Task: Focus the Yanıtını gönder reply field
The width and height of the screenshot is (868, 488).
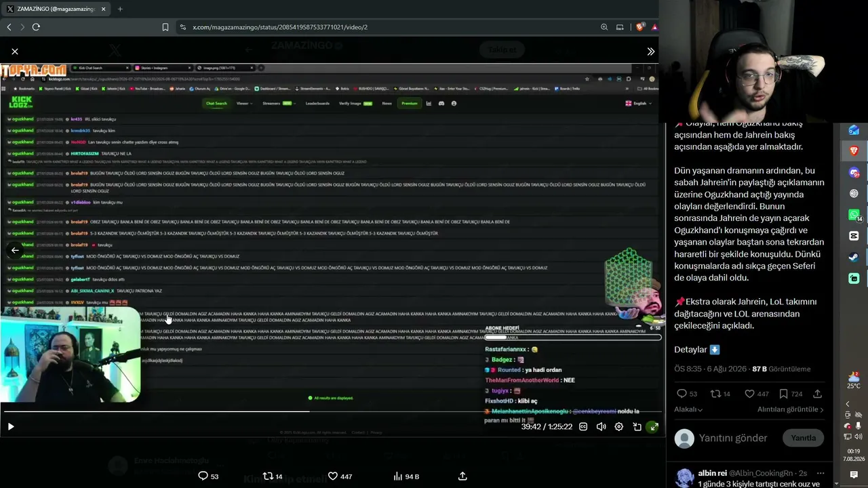Action: 733,438
